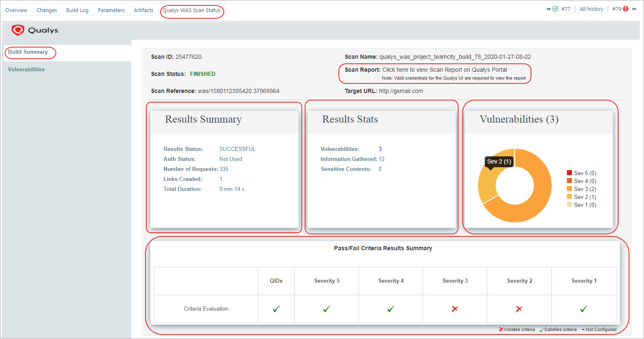Image resolution: width=644 pixels, height=339 pixels.
Task: Click the Sev 3 orange legend swatch
Action: pos(569,188)
